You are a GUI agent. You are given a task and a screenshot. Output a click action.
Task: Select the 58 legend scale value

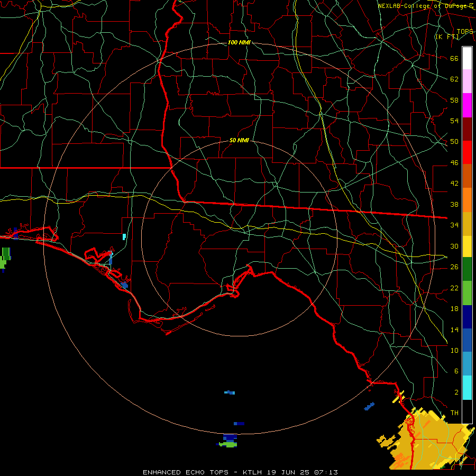coord(454,100)
